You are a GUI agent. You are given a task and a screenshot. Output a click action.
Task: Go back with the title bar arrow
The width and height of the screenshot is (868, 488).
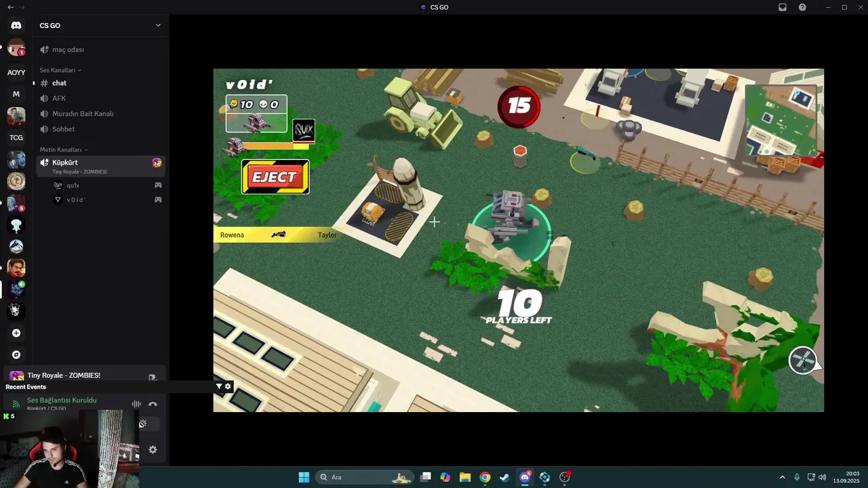[x=10, y=7]
